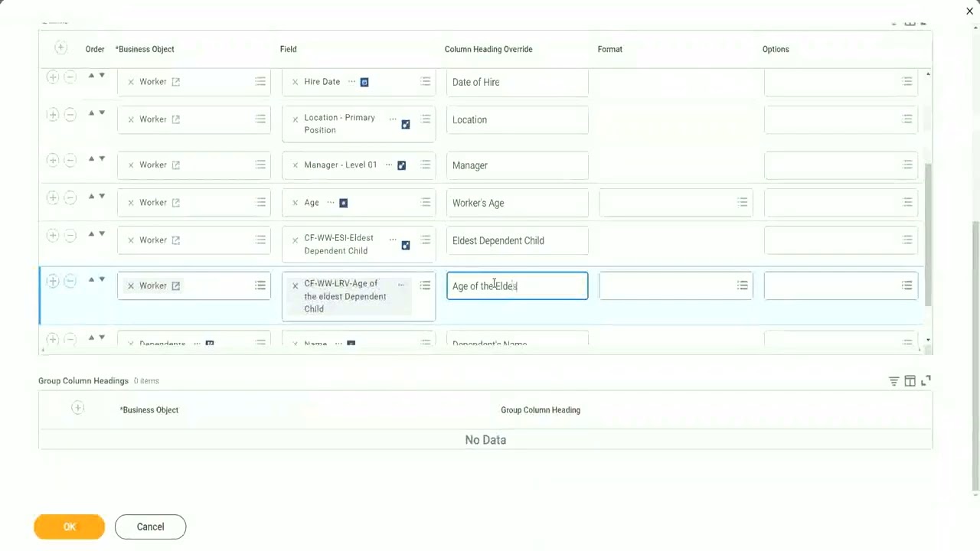This screenshot has width=980, height=551.
Task: Close the dialog with the X icon
Action: [969, 11]
